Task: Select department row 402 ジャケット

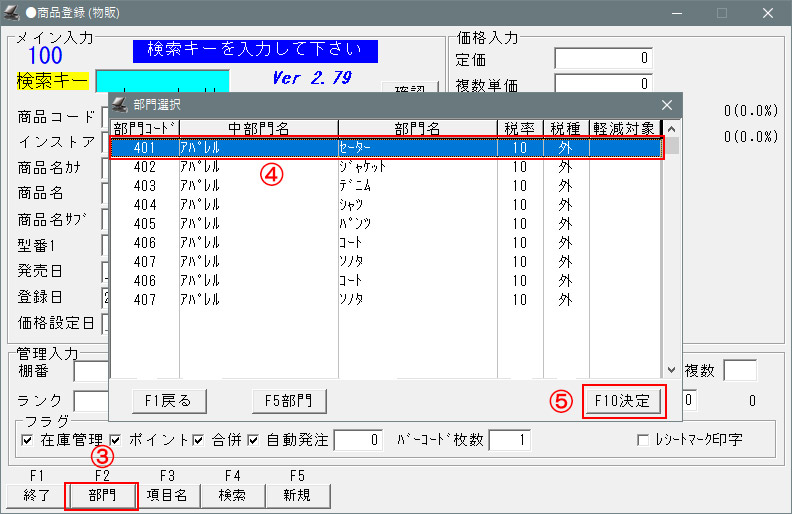Action: click(x=385, y=166)
